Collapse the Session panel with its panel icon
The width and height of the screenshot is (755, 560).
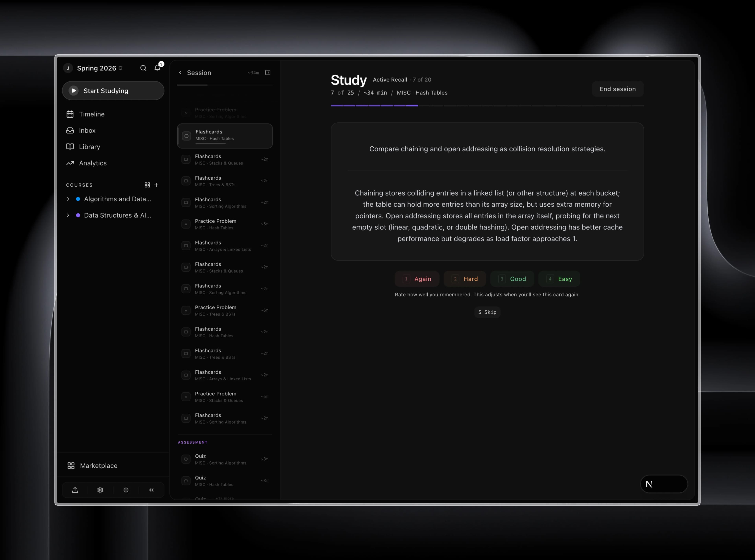pos(268,73)
